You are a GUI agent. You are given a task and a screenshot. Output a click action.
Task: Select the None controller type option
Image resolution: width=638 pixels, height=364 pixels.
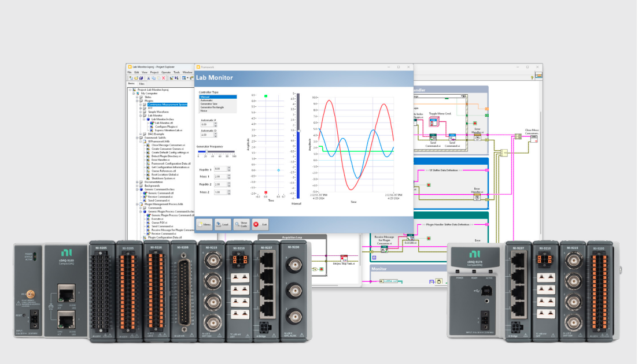point(219,112)
